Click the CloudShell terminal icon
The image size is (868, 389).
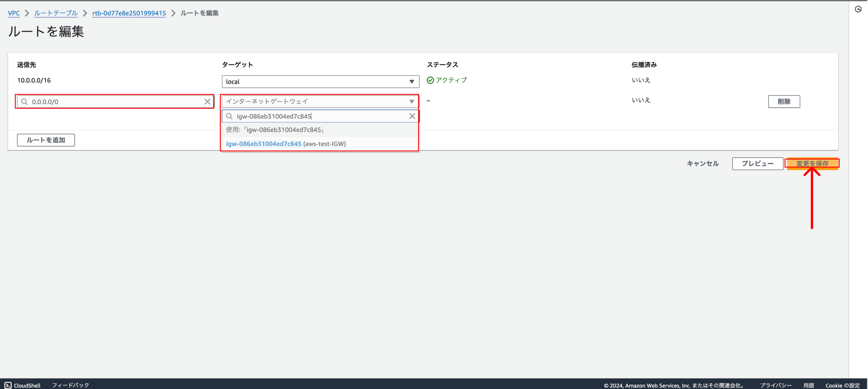point(8,385)
